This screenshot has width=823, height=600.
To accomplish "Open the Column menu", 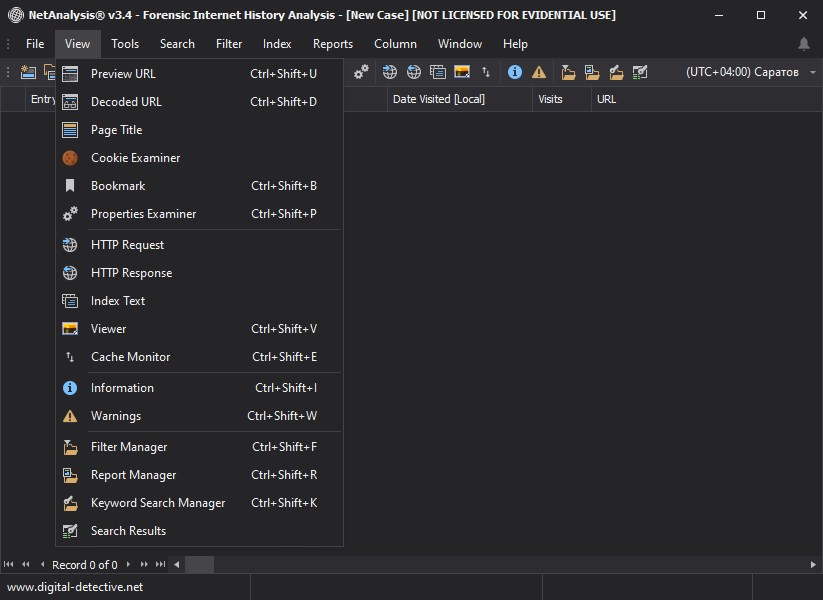I will (395, 44).
